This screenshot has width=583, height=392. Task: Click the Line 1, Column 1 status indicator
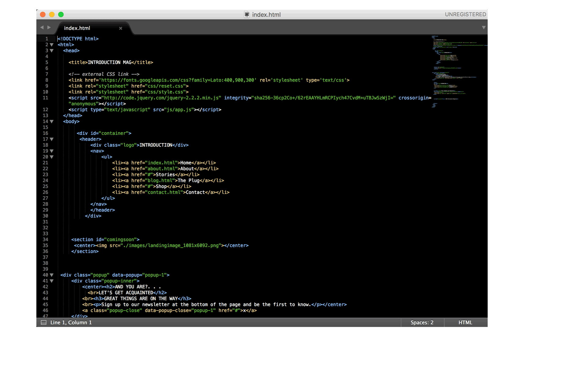point(71,322)
